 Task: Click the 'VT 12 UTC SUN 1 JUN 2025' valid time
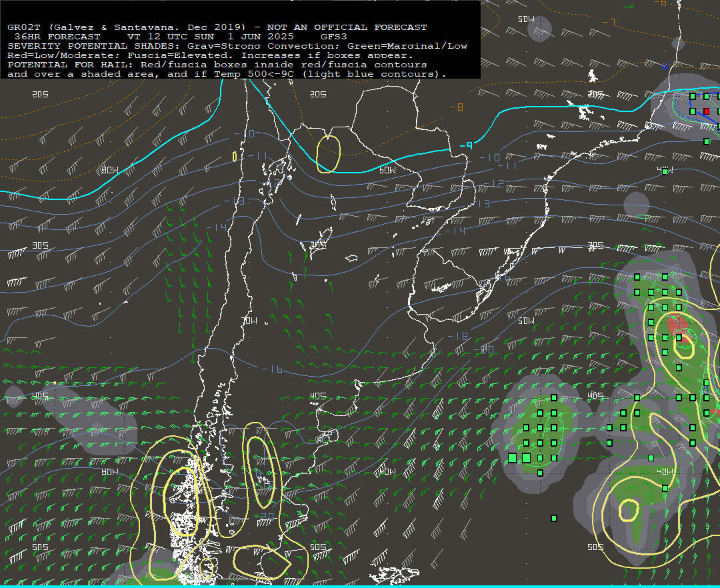coord(210,37)
